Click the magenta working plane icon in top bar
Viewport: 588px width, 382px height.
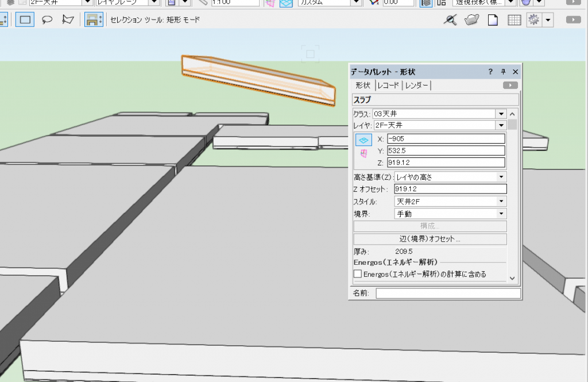270,3
